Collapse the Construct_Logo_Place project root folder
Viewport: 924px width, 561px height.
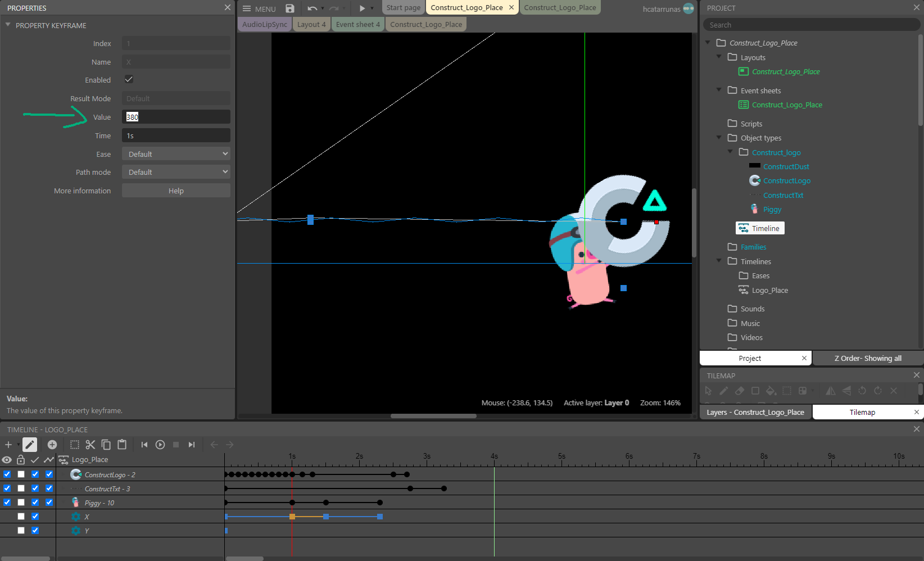(x=708, y=42)
